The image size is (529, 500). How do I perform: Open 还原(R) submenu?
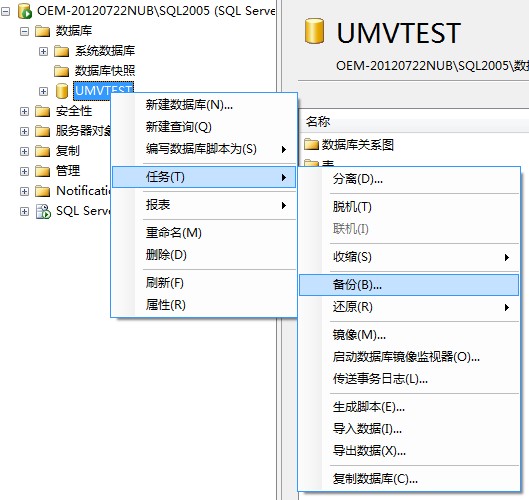409,307
